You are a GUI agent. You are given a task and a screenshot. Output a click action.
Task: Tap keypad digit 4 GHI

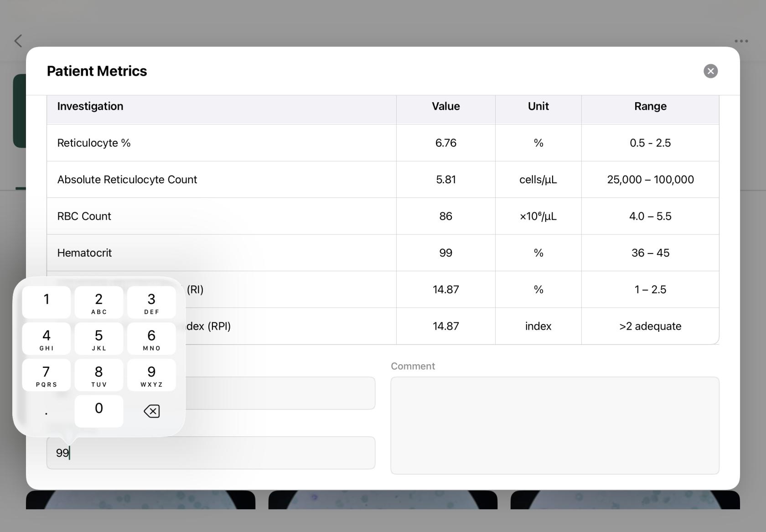(47, 339)
